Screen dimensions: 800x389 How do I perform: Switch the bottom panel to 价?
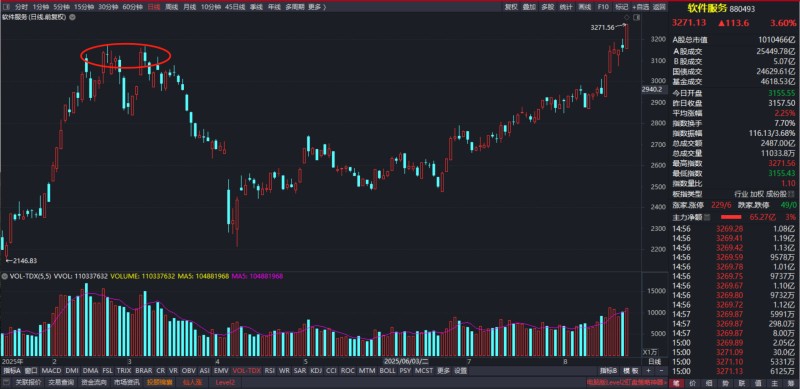click(692, 382)
